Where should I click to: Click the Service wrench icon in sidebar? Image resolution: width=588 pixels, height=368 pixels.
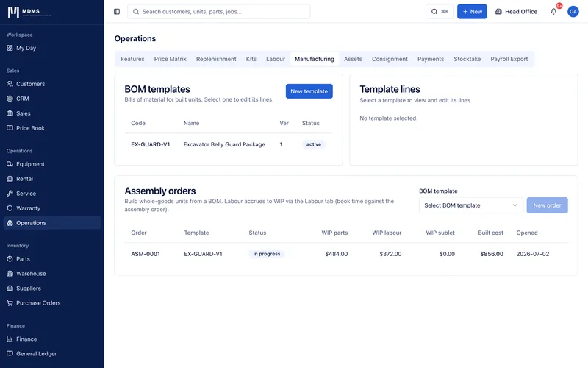10,194
